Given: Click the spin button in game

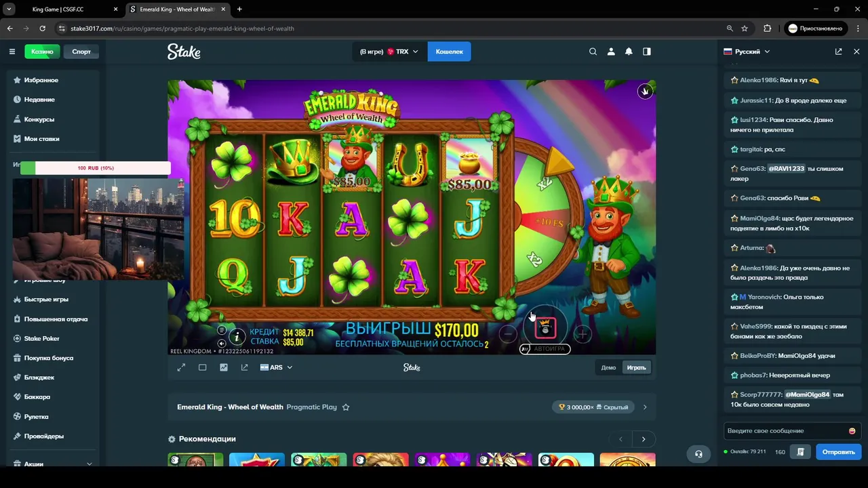Looking at the screenshot, I should coord(546,329).
